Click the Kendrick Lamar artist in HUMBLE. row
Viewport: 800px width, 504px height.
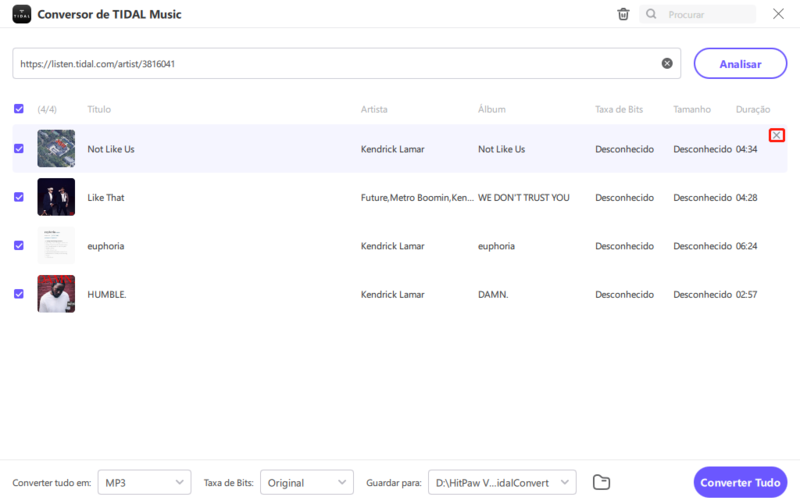392,294
